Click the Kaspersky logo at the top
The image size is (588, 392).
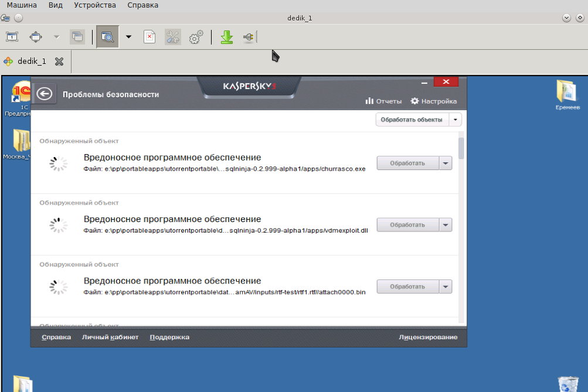pos(249,86)
